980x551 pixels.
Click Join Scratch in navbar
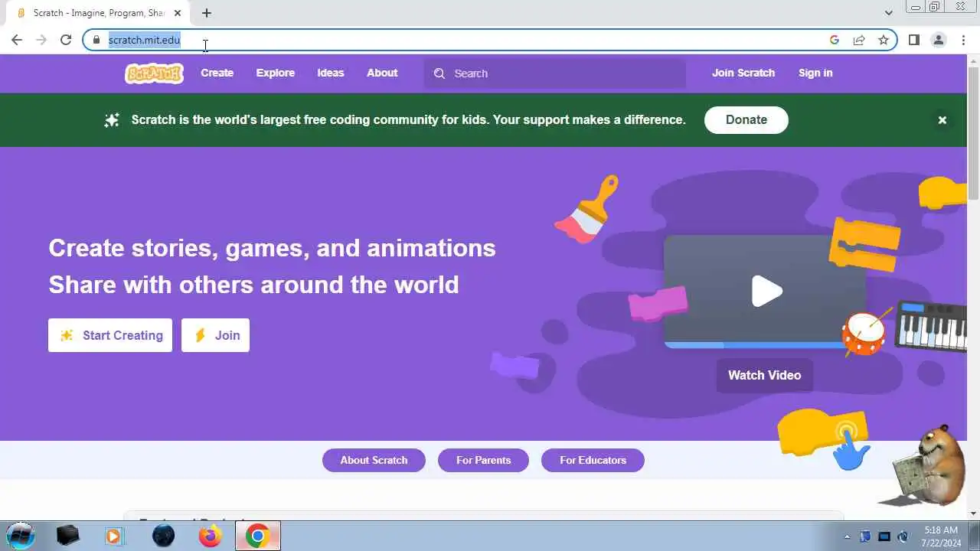(743, 73)
